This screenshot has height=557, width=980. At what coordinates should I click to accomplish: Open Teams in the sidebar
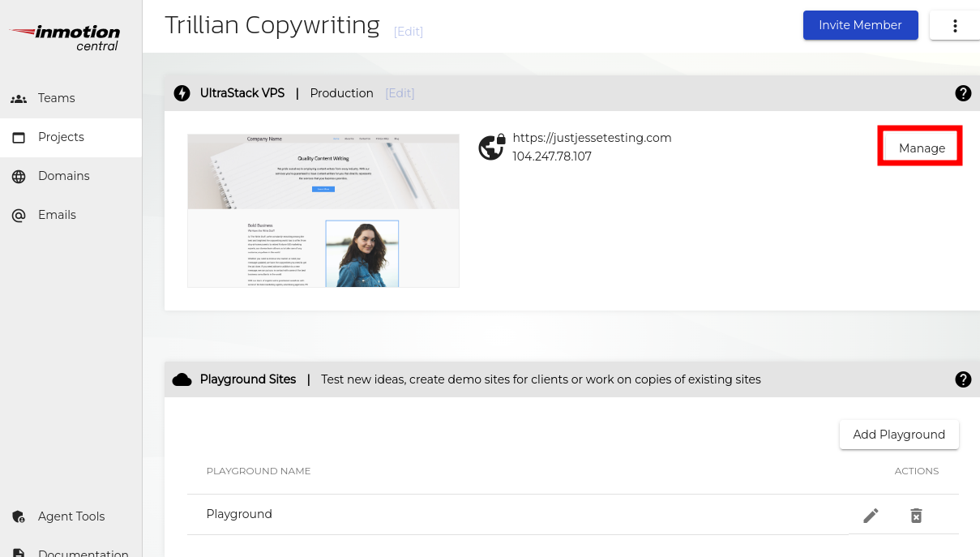point(71,98)
